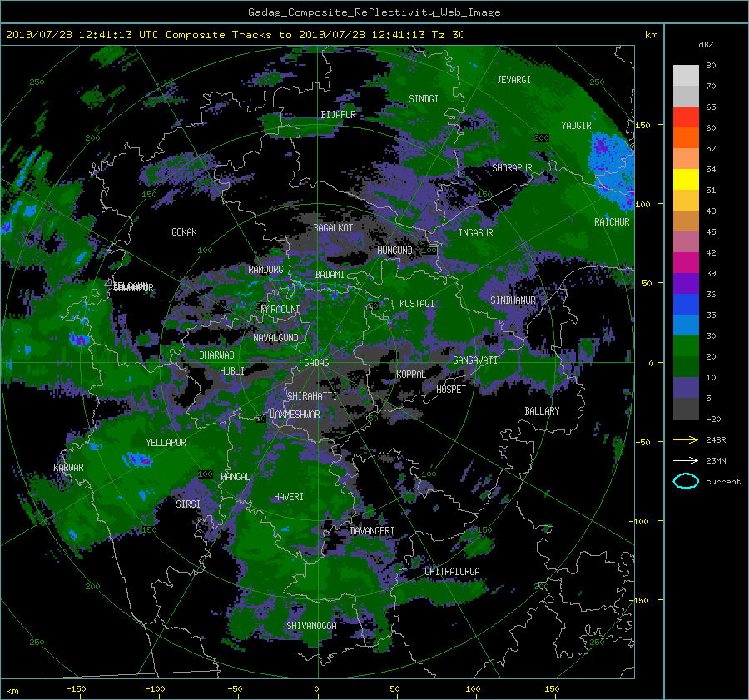Click the dBZ legend heading

pos(706,45)
